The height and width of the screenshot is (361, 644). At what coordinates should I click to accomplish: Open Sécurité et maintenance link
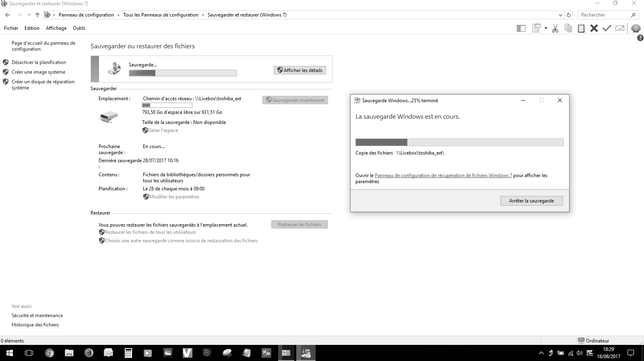coord(37,316)
